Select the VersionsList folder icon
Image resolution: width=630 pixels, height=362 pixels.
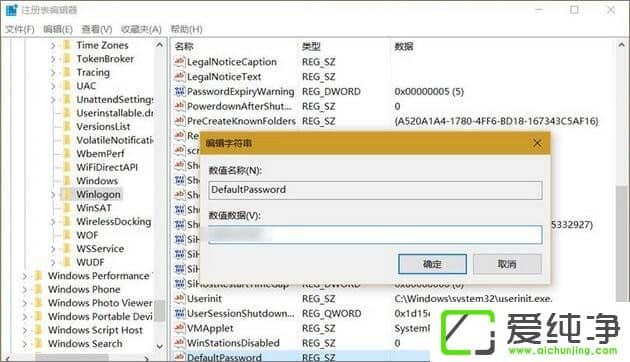(67, 127)
